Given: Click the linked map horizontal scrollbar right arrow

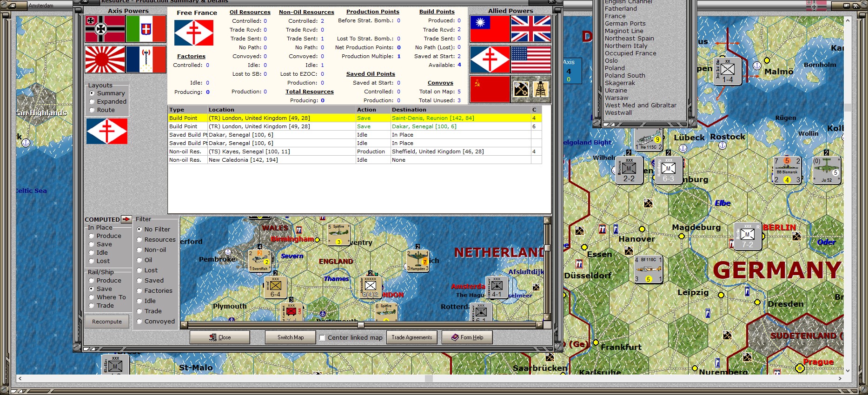Looking at the screenshot, I should pos(540,325).
